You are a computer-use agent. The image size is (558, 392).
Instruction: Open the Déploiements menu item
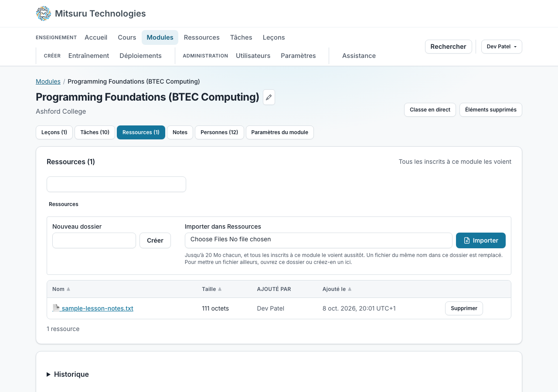[x=140, y=56]
